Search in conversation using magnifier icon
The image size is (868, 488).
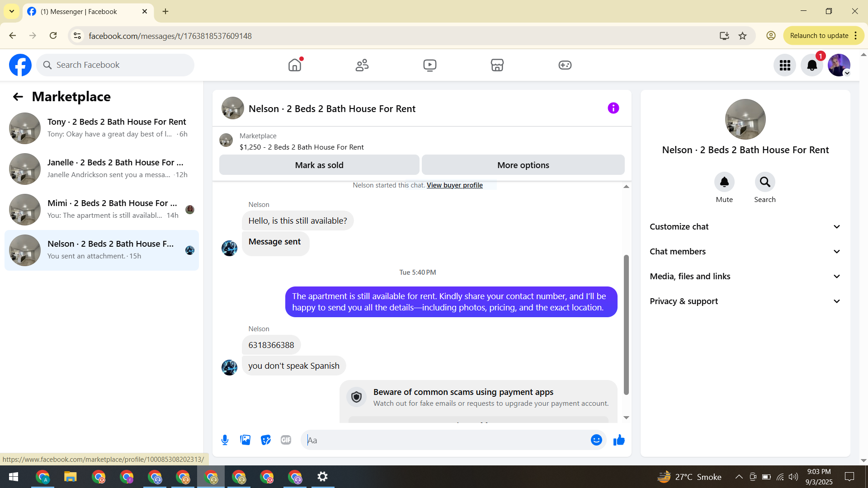tap(765, 182)
